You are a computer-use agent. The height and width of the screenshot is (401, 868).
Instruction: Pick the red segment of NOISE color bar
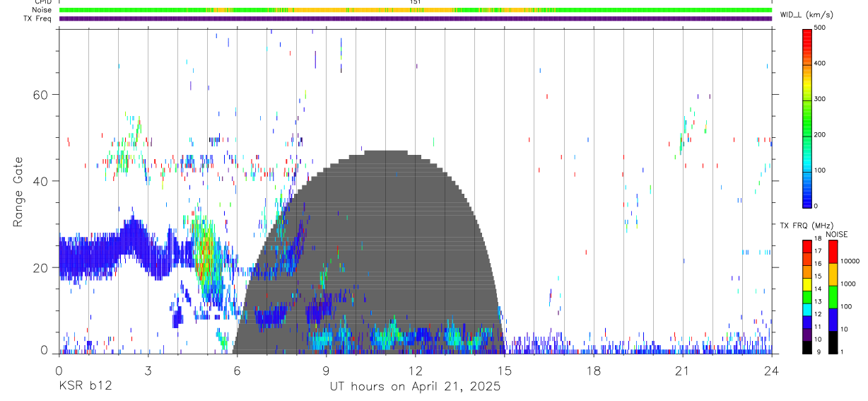point(833,252)
